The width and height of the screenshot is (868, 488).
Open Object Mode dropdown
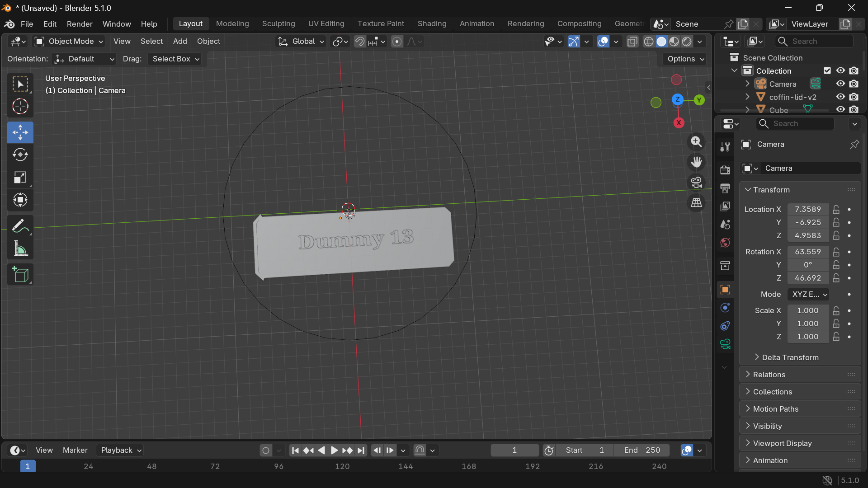pos(69,42)
